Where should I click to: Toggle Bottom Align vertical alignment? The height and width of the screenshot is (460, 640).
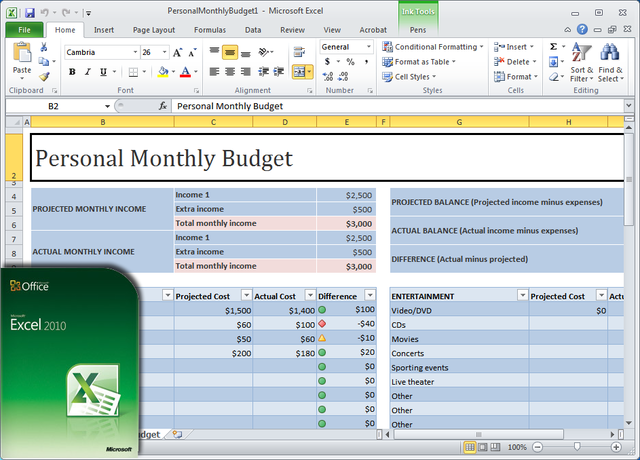pyautogui.click(x=245, y=52)
